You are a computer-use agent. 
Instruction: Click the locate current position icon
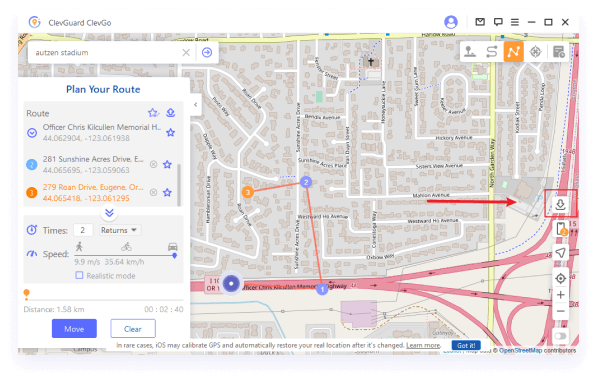[560, 278]
